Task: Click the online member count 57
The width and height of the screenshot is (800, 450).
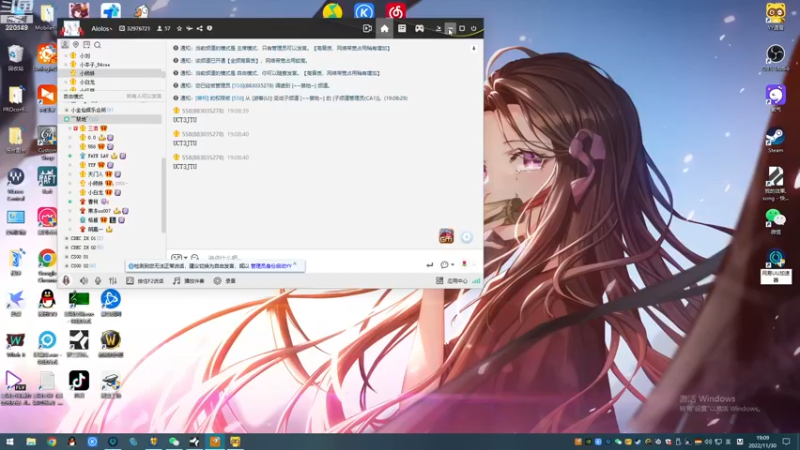Action: 164,29
